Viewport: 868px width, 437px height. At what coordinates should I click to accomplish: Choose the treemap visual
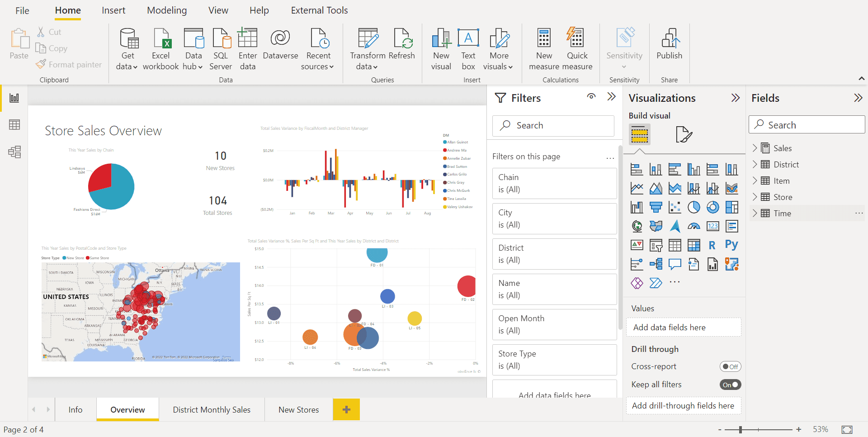[731, 207]
